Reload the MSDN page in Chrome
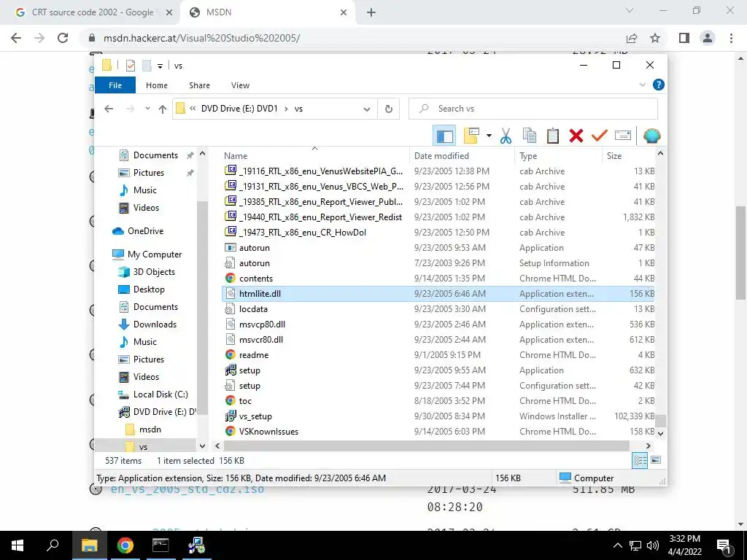 (63, 38)
